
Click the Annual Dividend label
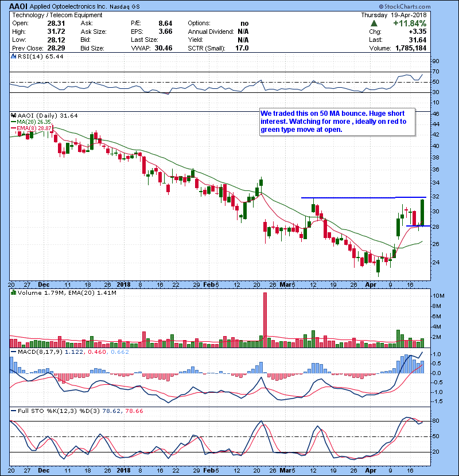211,32
